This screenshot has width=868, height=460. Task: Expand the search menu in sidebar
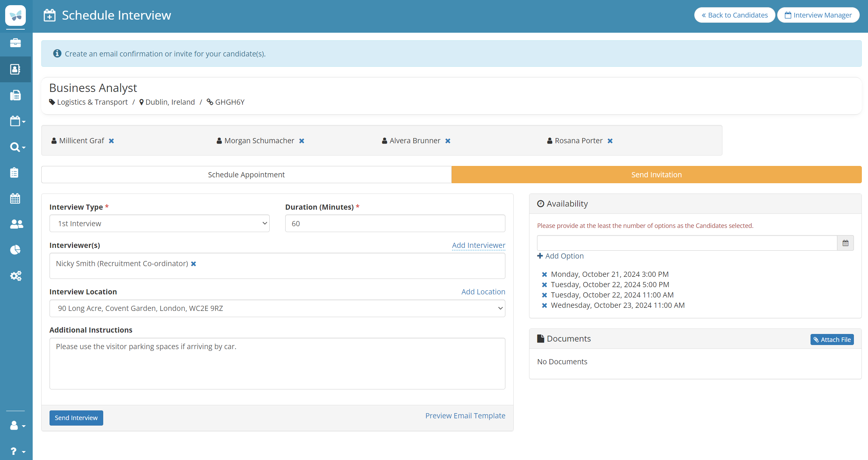click(x=17, y=147)
